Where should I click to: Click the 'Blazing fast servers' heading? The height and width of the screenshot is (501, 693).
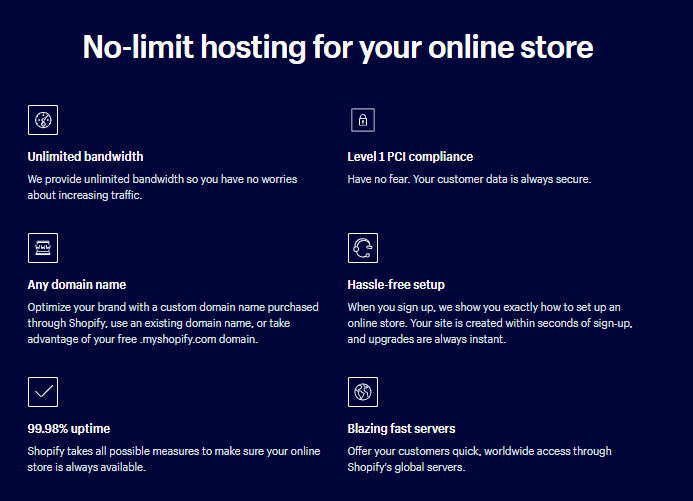pyautogui.click(x=401, y=428)
